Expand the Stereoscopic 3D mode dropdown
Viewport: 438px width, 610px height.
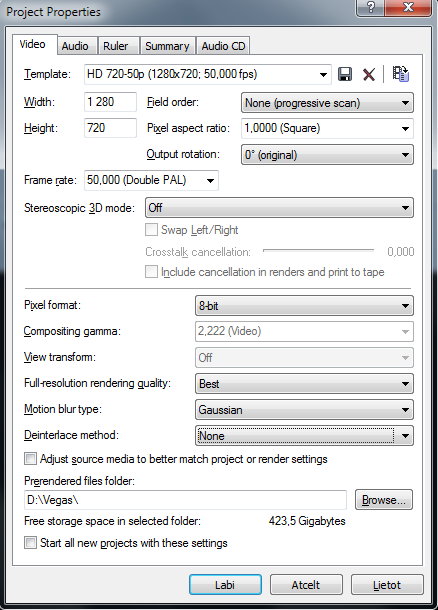click(279, 208)
